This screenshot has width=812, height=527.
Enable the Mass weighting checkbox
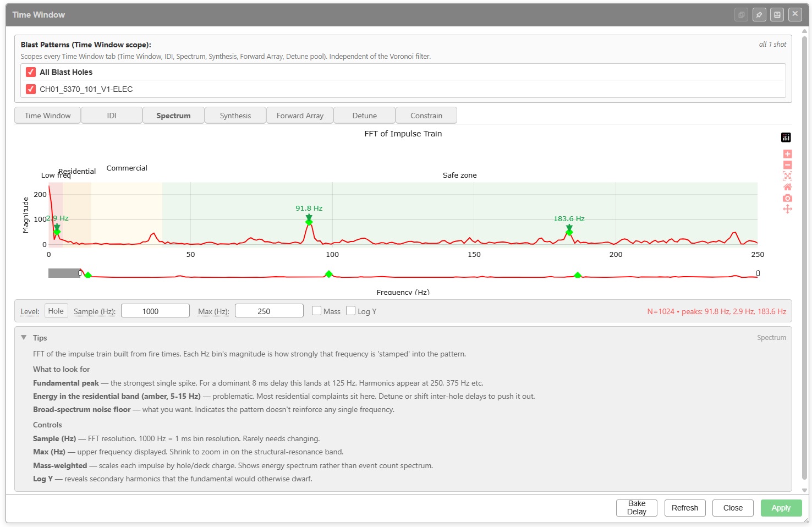click(316, 311)
